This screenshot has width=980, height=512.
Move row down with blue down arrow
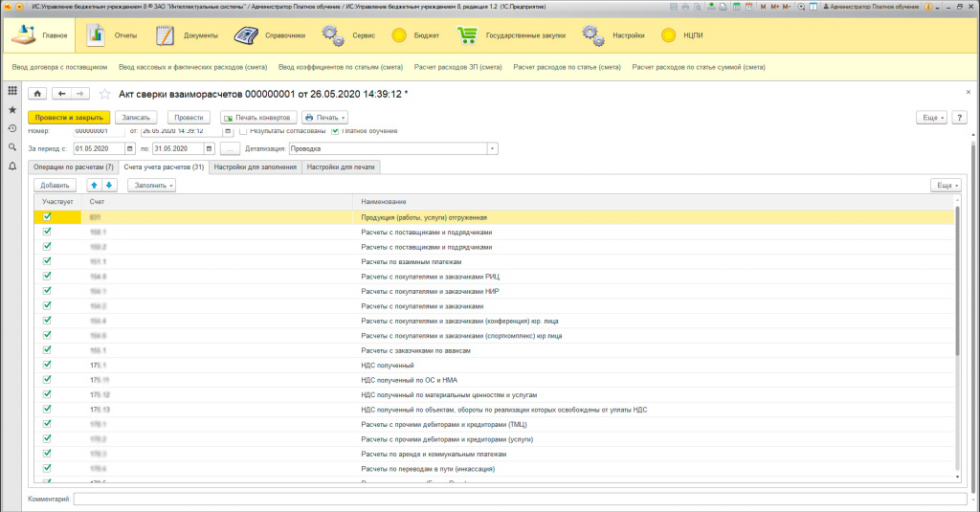pos(109,185)
